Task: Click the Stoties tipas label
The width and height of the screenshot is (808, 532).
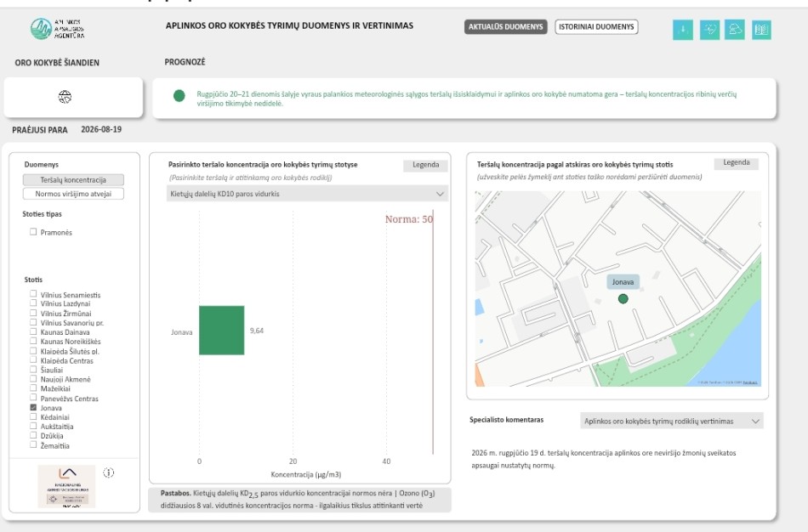Action: tap(42, 213)
